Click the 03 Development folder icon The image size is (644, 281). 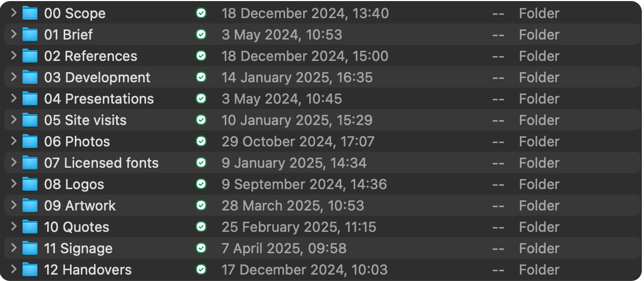(30, 77)
